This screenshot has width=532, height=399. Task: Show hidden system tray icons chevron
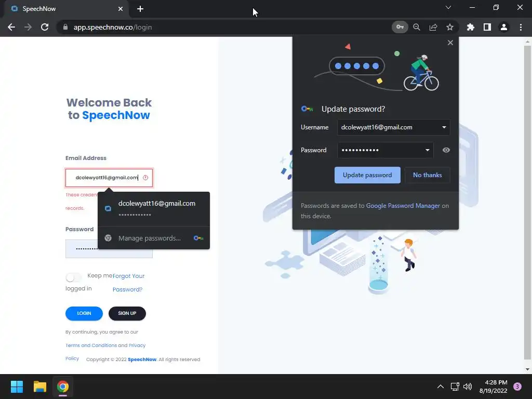441,387
